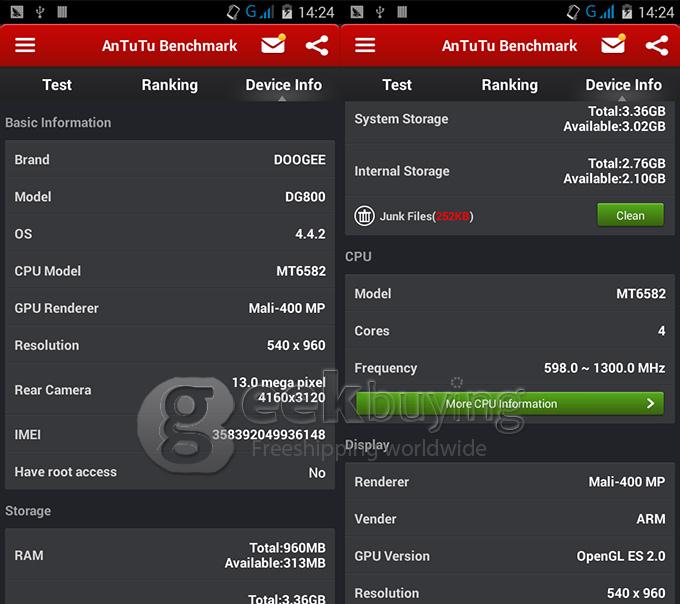The image size is (680, 604).
Task: Switch to Test tab in right screenshot
Action: 397,85
